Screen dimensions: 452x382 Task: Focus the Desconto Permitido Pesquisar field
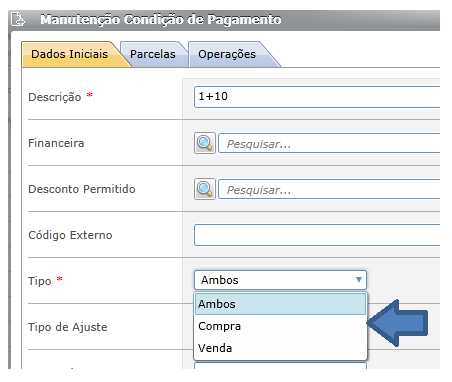click(329, 189)
